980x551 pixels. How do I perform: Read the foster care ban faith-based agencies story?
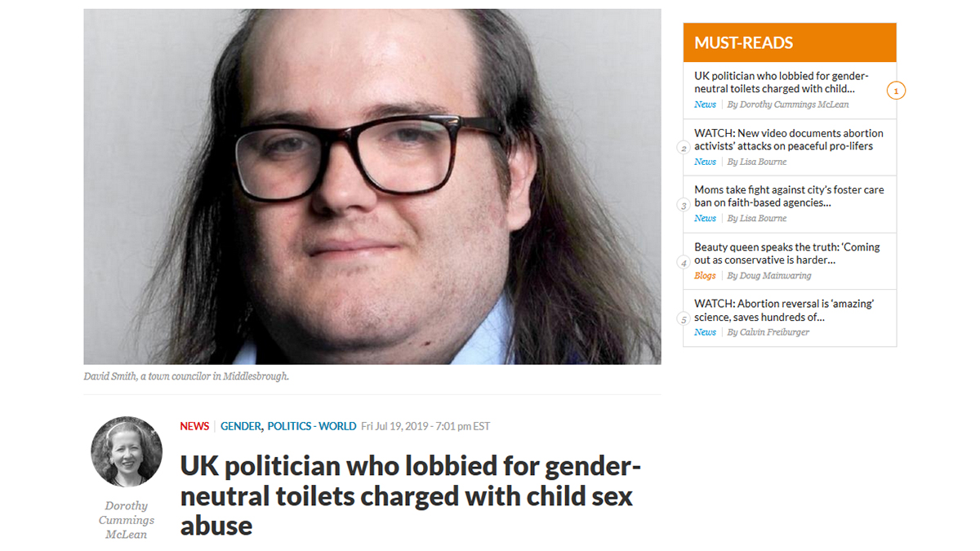(789, 196)
